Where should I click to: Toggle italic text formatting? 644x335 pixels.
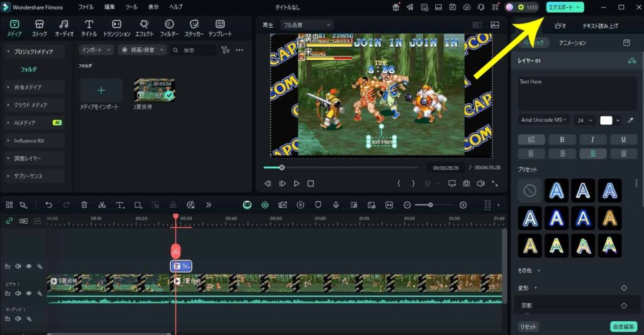[x=592, y=139]
